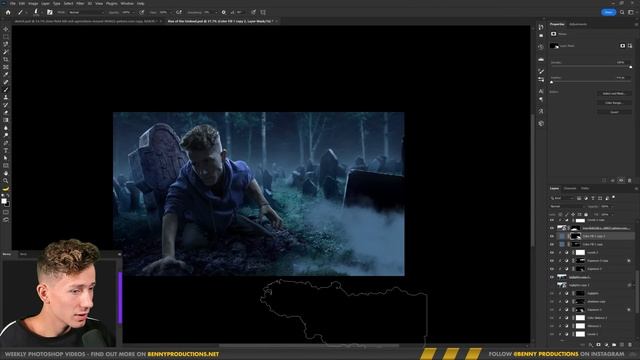
Task: Create new adjustment layer icon
Action: point(606,345)
